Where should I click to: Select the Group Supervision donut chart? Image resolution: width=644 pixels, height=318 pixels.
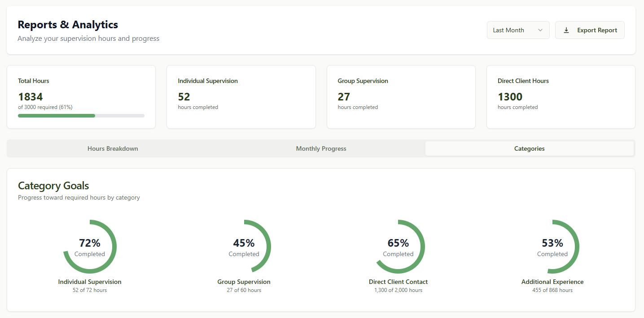tap(244, 247)
